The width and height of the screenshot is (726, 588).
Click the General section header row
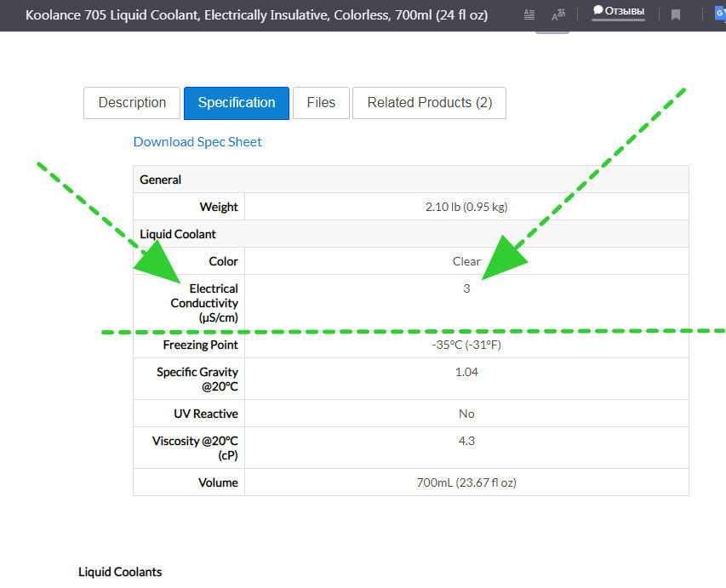(161, 180)
